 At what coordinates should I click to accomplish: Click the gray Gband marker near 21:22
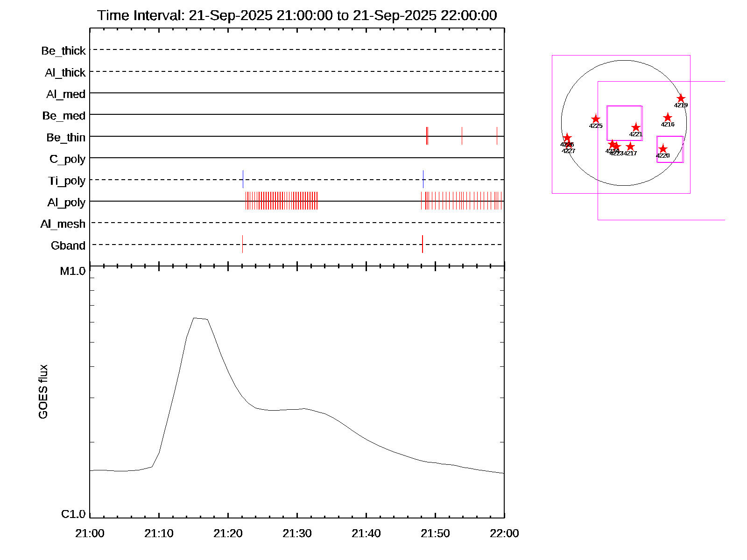(242, 244)
